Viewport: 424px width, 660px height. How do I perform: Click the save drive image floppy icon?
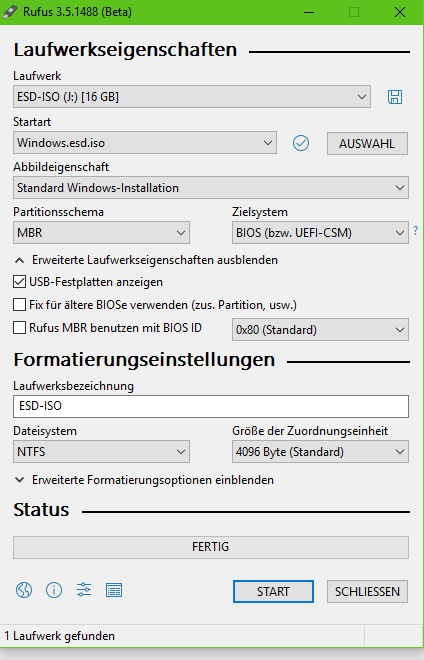coord(395,97)
